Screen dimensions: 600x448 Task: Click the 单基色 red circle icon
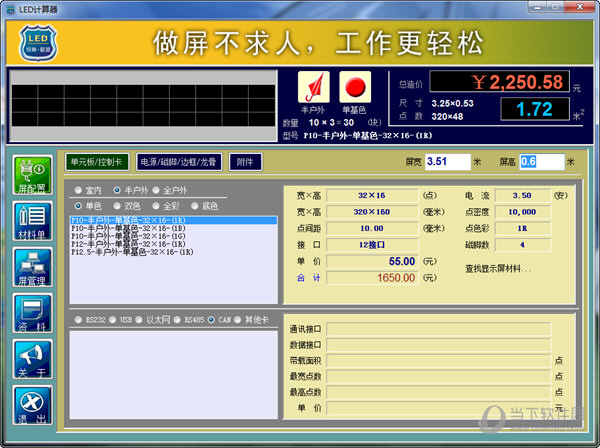[x=355, y=86]
